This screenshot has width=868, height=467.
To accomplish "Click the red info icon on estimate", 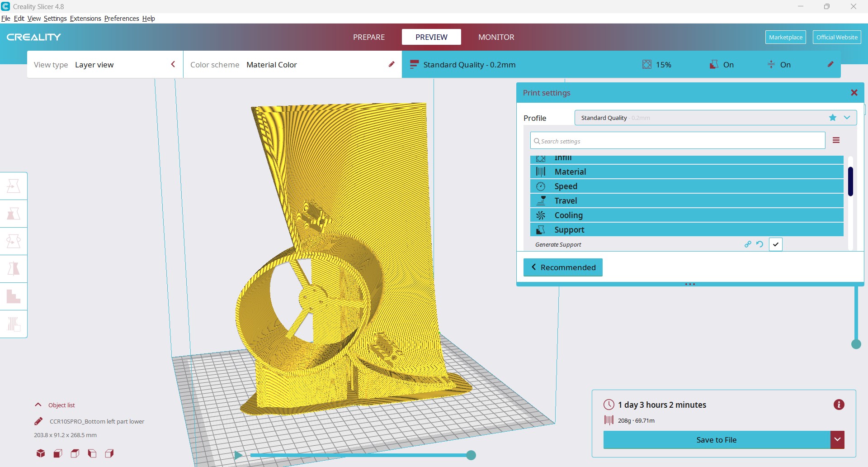I will [x=839, y=405].
